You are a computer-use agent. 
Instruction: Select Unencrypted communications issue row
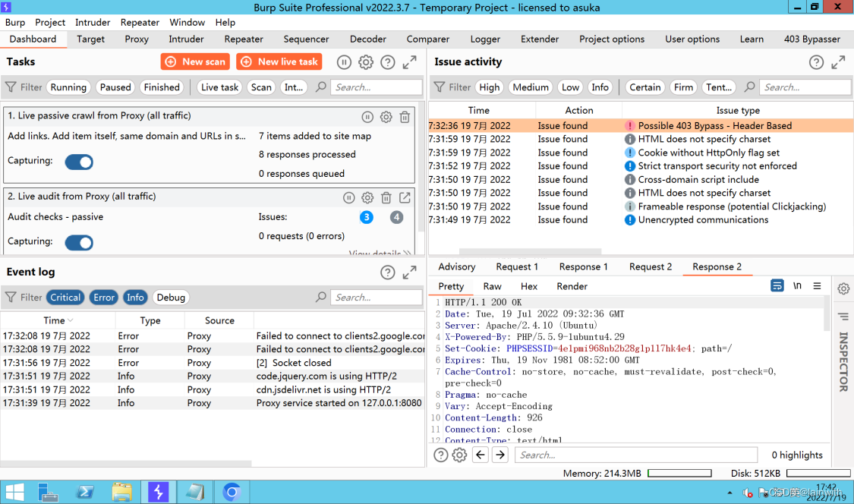tap(641, 220)
